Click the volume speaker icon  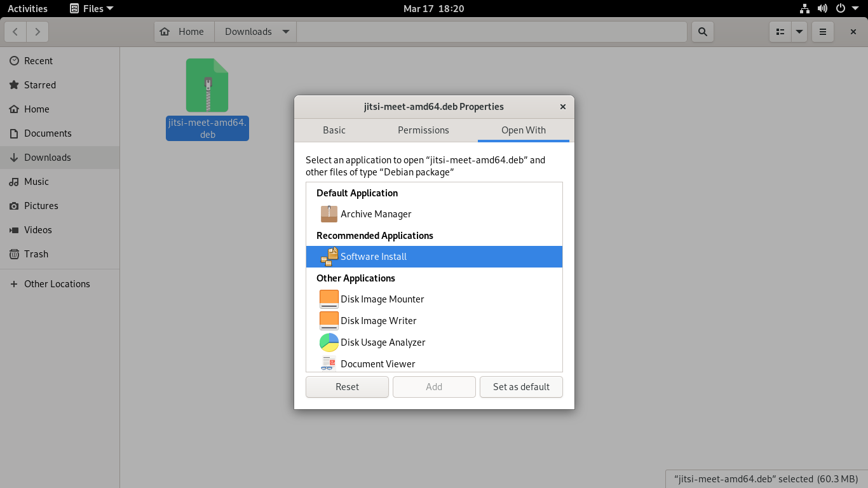822,8
